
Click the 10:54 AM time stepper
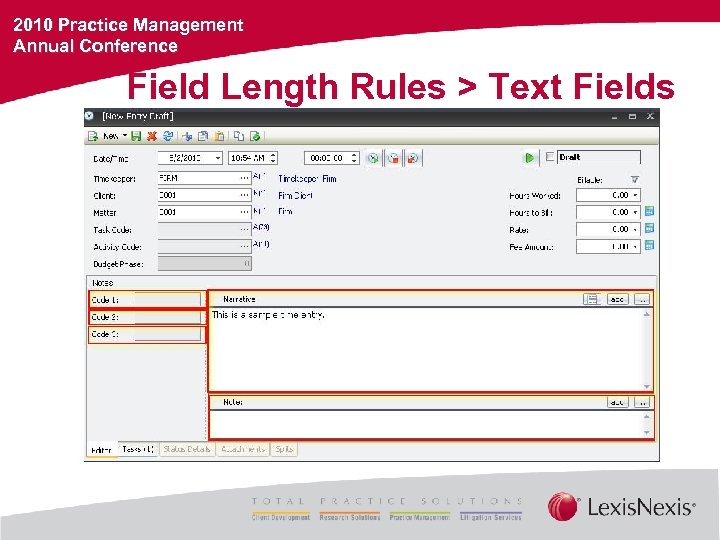273,158
